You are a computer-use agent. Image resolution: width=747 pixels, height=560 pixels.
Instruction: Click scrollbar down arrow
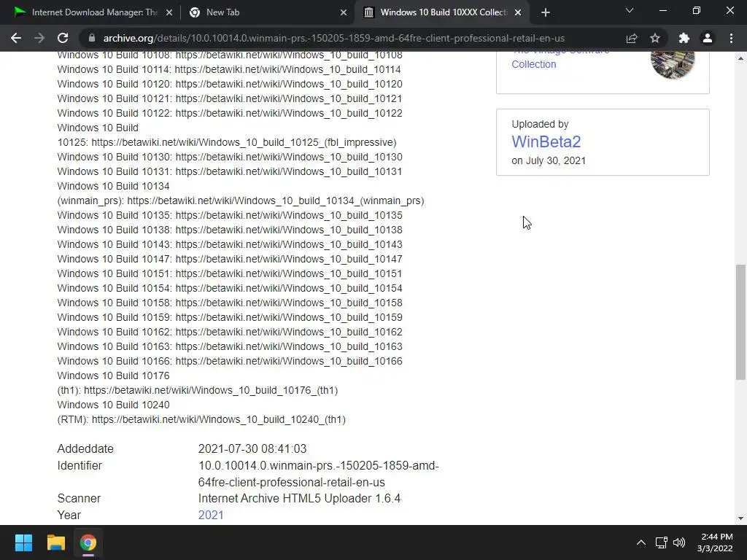click(740, 518)
